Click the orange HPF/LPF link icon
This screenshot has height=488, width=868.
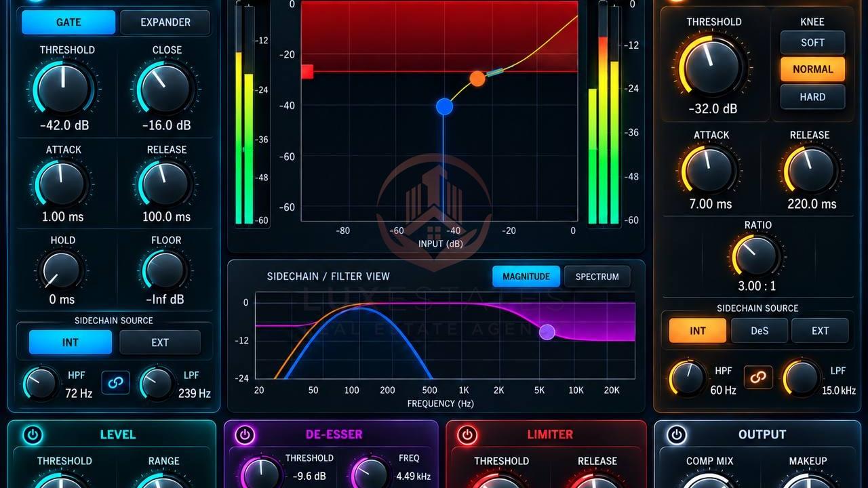point(758,378)
